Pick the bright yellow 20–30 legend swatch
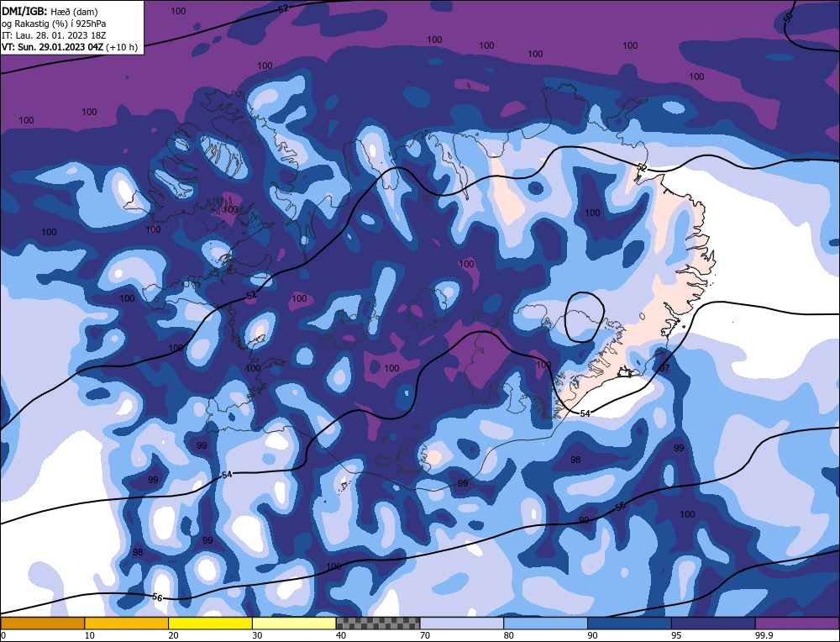The image size is (840, 642). (x=210, y=624)
